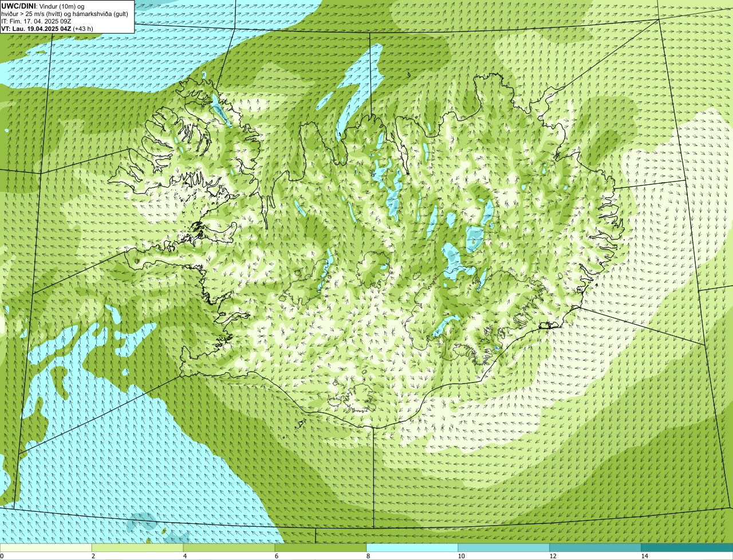Select the teal 12–14 m/s swatch
733x560 pixels.
coord(596,547)
